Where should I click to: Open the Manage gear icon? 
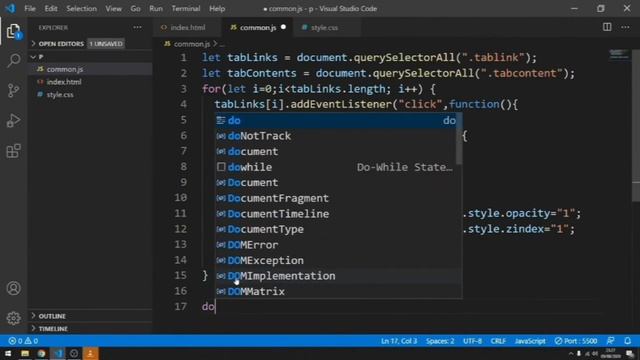pyautogui.click(x=13, y=318)
